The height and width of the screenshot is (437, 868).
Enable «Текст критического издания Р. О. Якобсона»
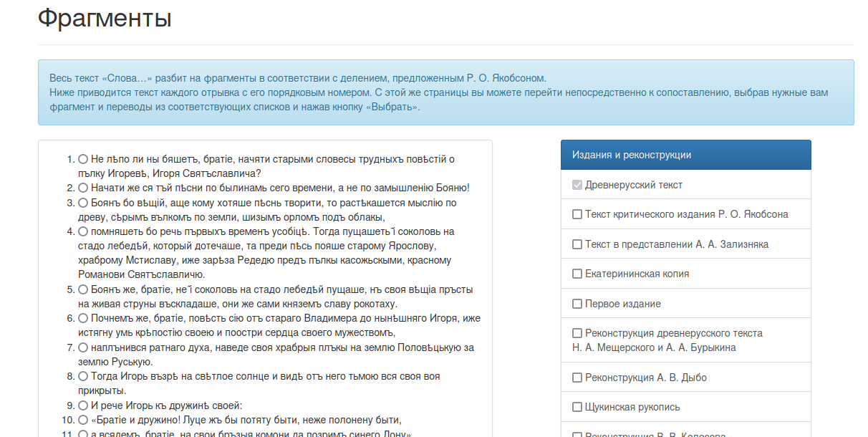coord(577,214)
